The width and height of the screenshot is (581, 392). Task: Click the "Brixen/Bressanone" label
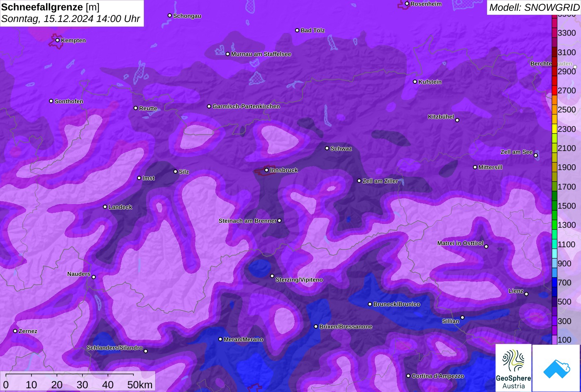point(346,327)
